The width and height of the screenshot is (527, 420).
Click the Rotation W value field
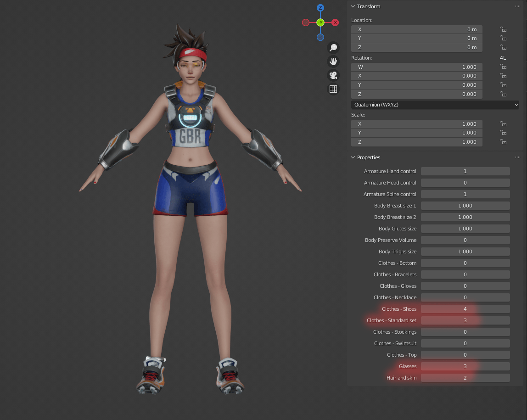pos(417,67)
